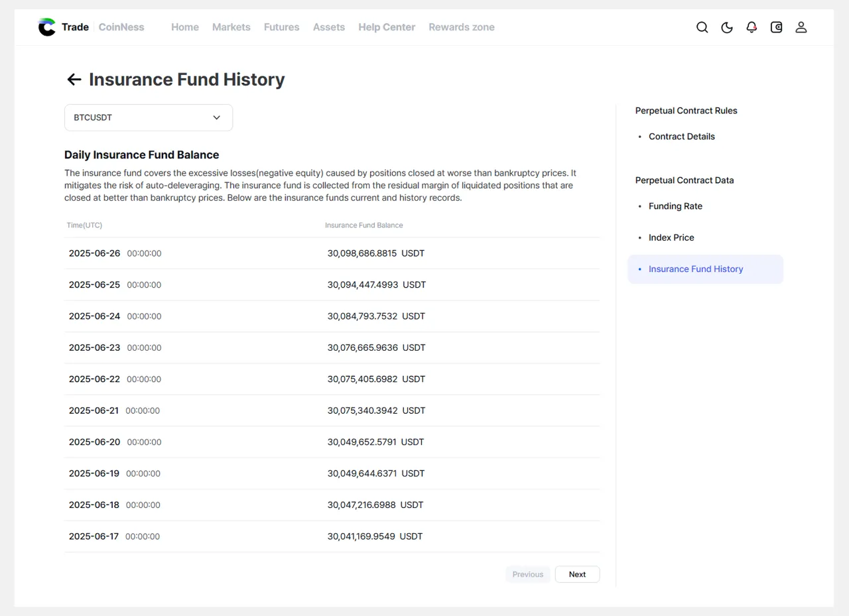Open the Futures navigation menu
This screenshot has height=616, width=849.
281,27
